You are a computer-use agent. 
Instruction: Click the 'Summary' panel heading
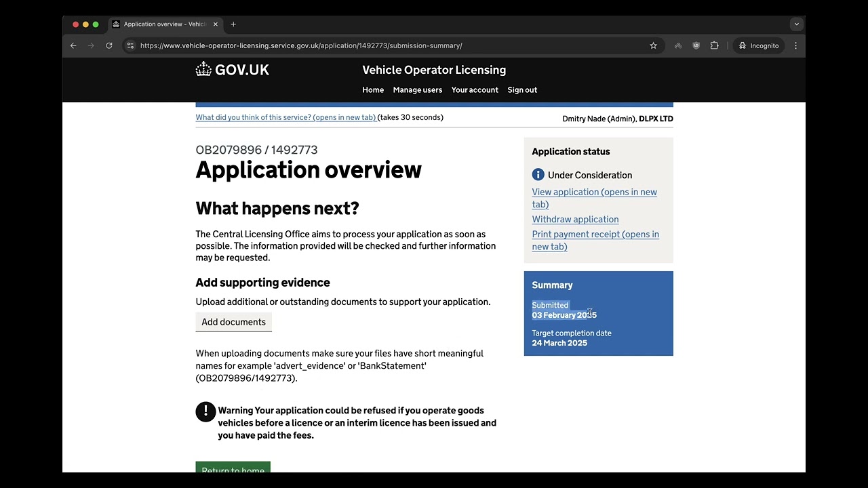pos(552,285)
